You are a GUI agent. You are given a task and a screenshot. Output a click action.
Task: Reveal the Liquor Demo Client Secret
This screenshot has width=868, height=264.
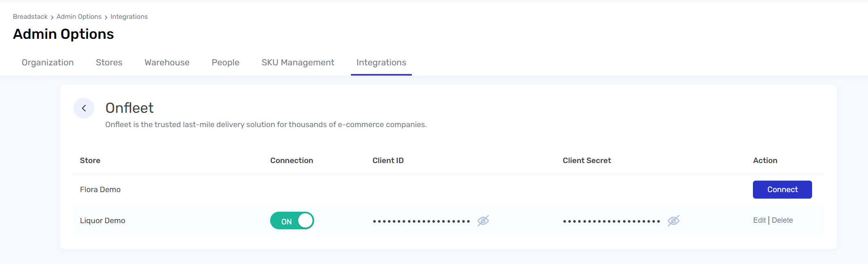click(x=673, y=221)
